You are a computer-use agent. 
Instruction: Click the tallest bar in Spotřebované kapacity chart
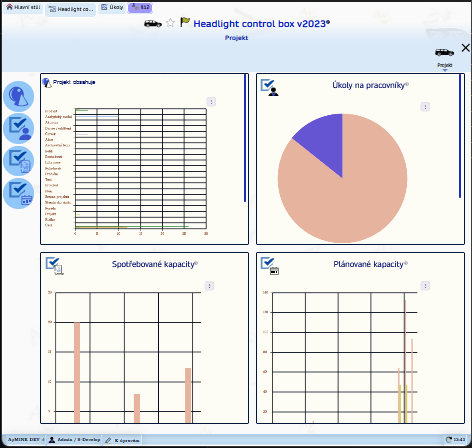77,372
